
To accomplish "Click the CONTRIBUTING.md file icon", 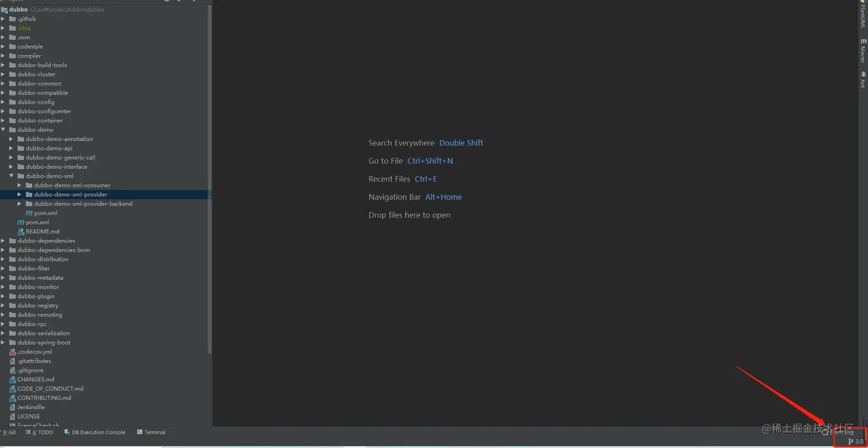I will pyautogui.click(x=13, y=398).
